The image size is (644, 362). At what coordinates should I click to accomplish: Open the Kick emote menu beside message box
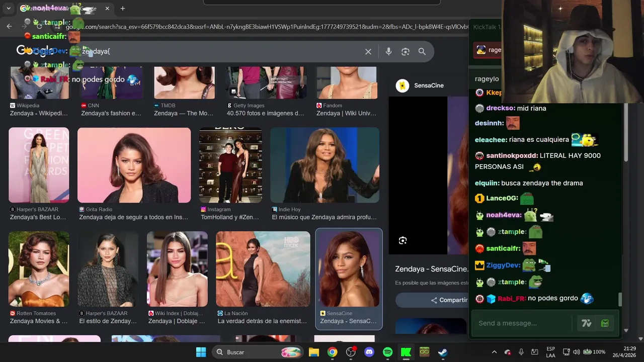pos(605,323)
